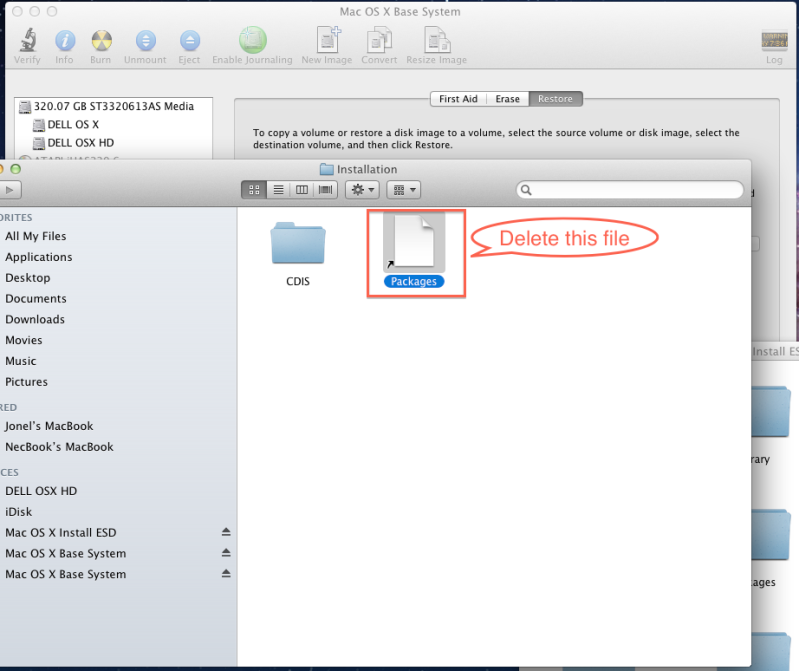Open Pictures in Finder sidebar
Screen dimensions: 799x671
[26, 382]
